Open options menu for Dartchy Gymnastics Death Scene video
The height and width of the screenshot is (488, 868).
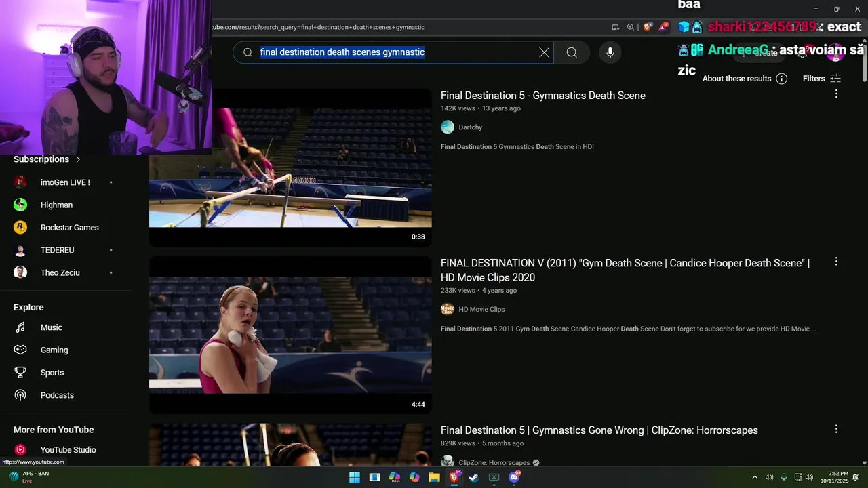[836, 94]
